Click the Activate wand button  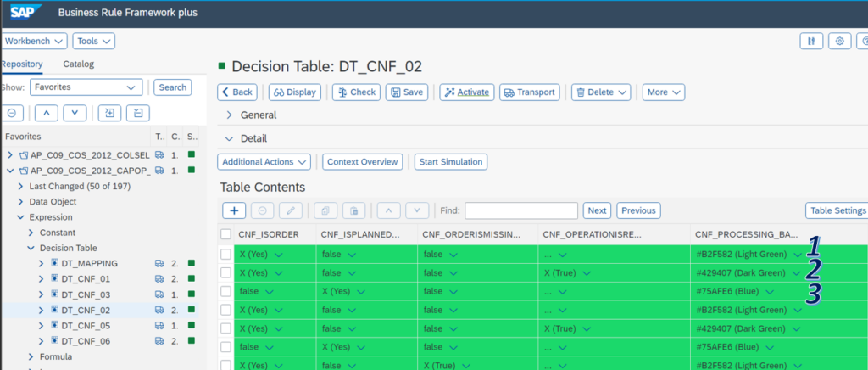(x=466, y=92)
